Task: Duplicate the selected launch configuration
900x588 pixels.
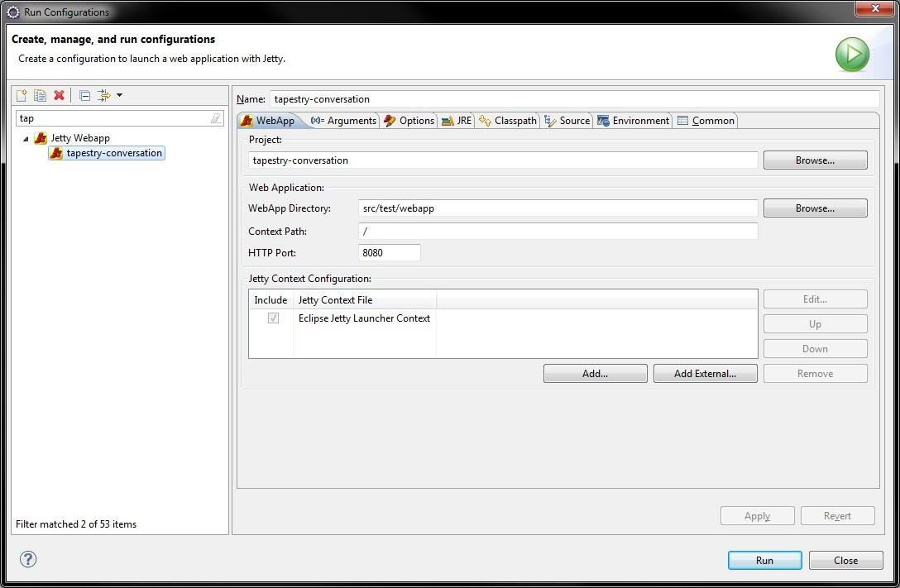Action: (39, 95)
